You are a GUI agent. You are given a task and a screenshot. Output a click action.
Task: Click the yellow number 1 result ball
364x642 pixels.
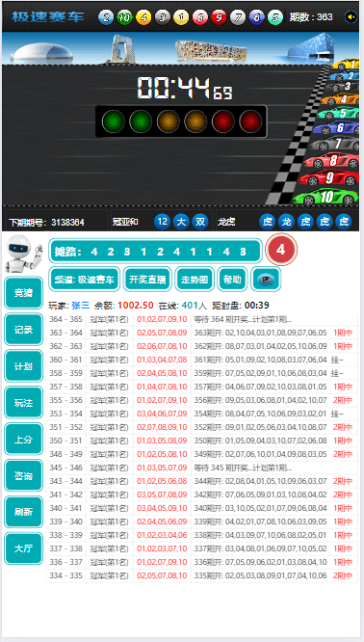click(181, 17)
